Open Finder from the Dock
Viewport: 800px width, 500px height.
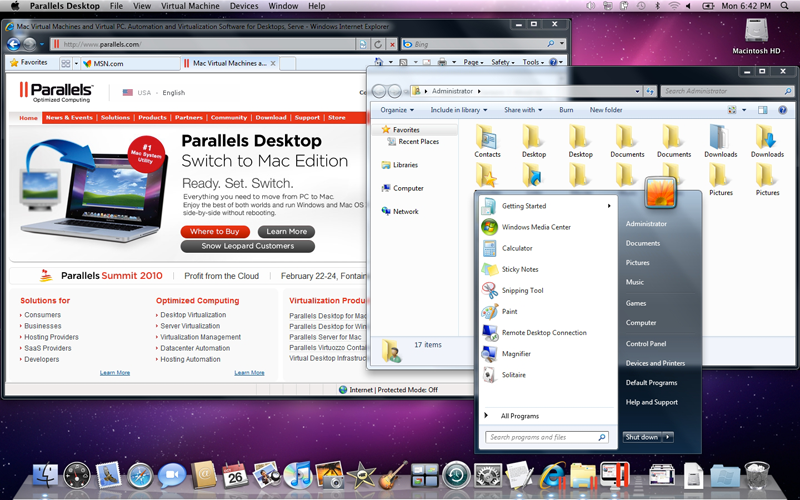tap(45, 476)
